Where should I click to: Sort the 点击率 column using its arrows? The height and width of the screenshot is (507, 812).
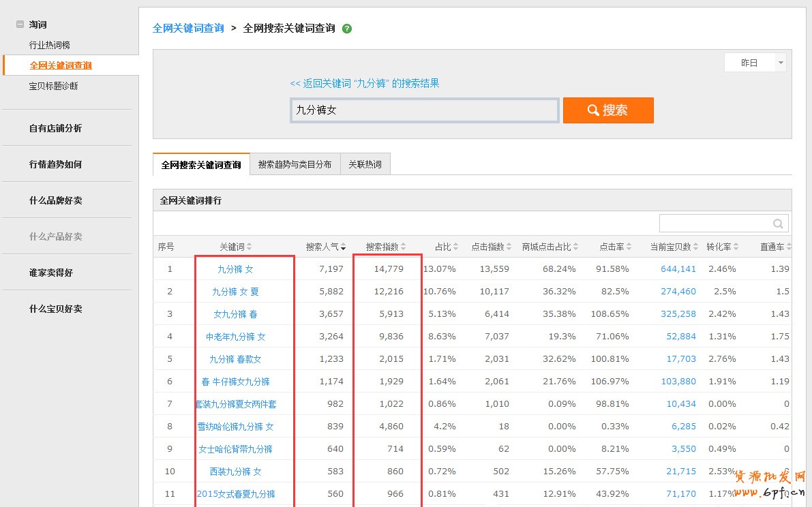(x=629, y=246)
